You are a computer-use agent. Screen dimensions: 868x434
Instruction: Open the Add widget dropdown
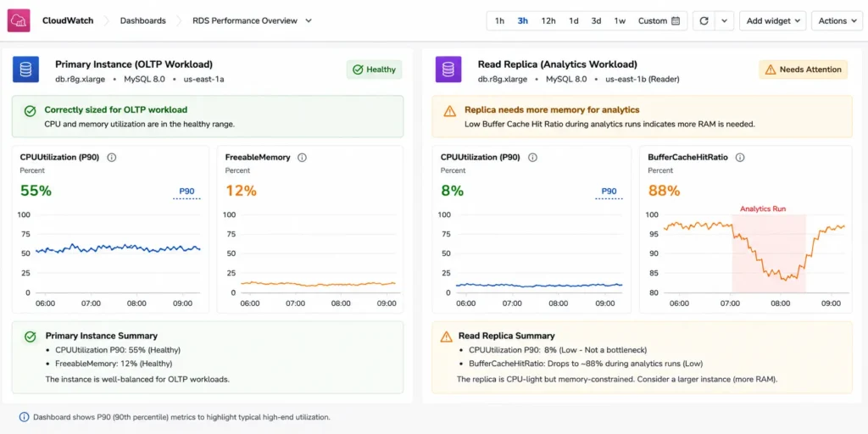[x=773, y=20]
